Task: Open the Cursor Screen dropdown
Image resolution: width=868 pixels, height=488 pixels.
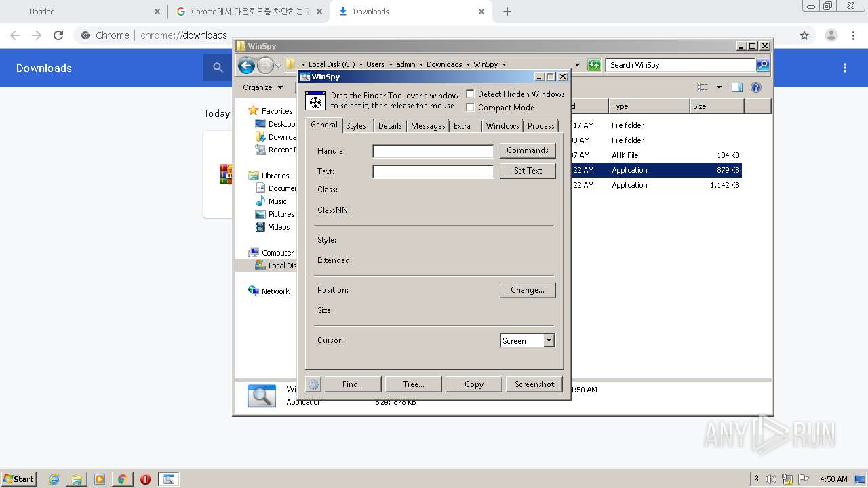Action: (x=549, y=341)
